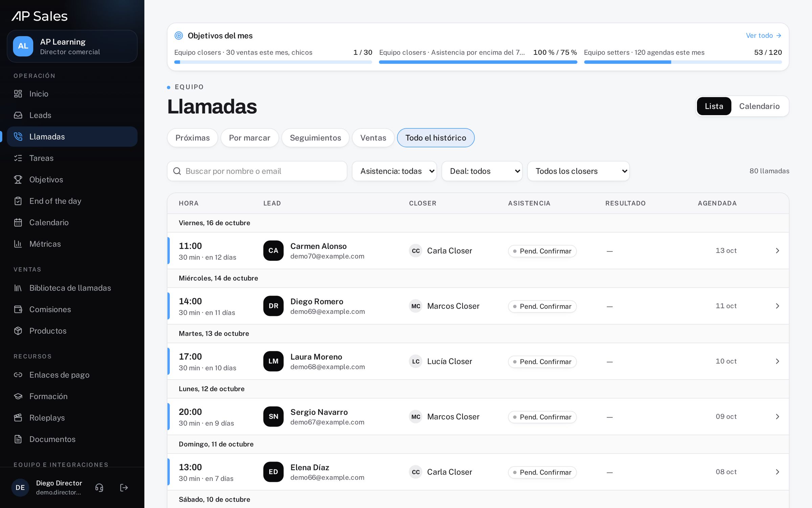Click the Buscar por nombre o email field
Screen dimensions: 812x508
[257, 171]
